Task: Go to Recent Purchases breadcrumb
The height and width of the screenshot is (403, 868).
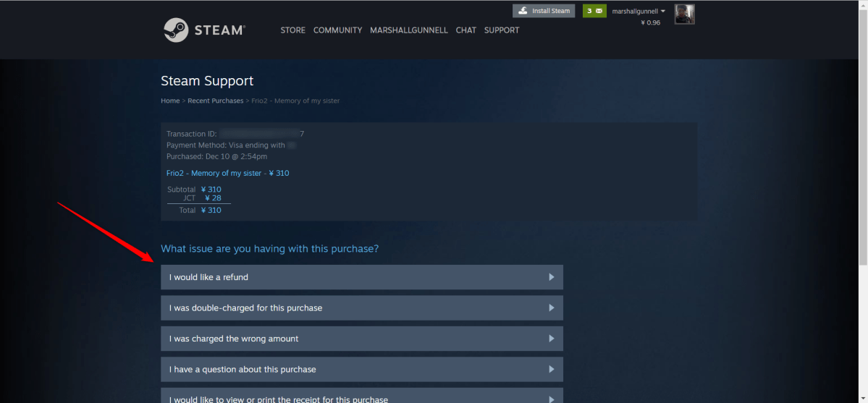Action: [216, 101]
